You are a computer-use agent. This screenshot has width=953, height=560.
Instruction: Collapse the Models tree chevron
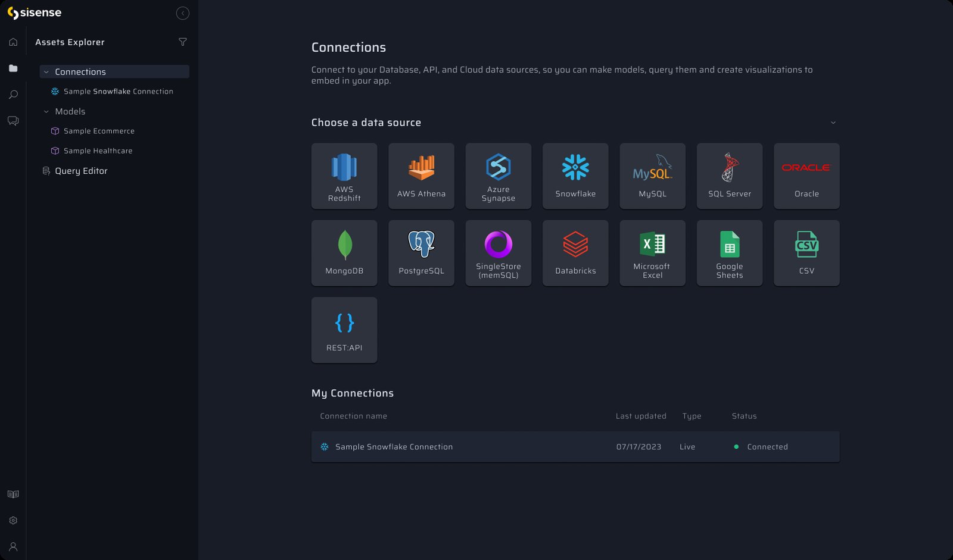46,112
